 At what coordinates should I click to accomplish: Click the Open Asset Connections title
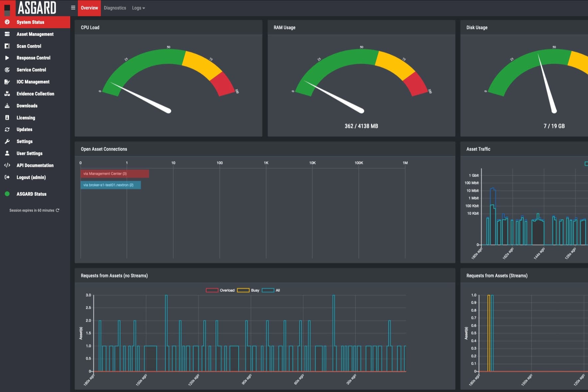(x=104, y=149)
